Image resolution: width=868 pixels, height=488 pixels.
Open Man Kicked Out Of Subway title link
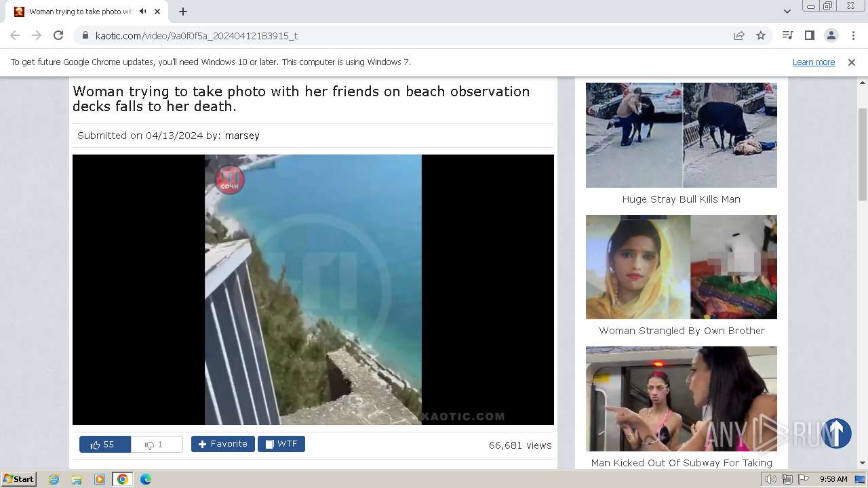click(x=682, y=463)
